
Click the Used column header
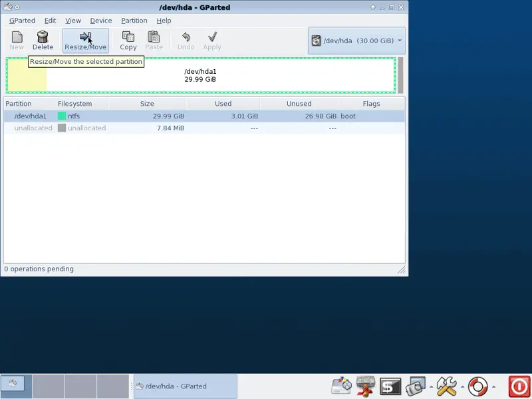(x=223, y=104)
